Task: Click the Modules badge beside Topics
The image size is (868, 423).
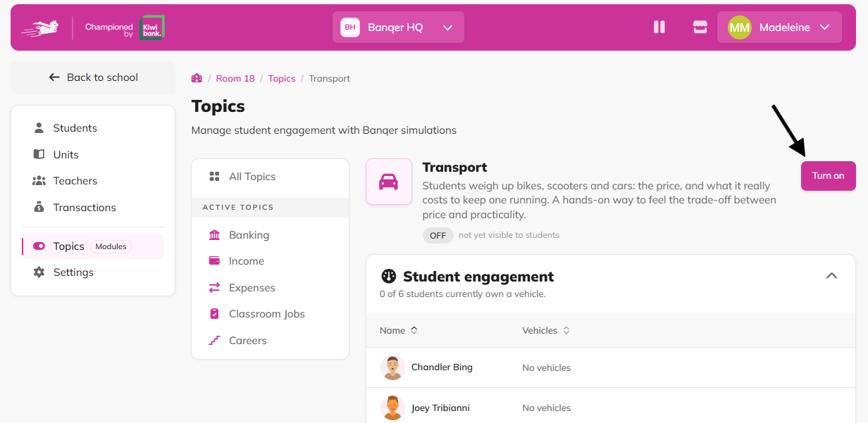Action: pos(111,246)
